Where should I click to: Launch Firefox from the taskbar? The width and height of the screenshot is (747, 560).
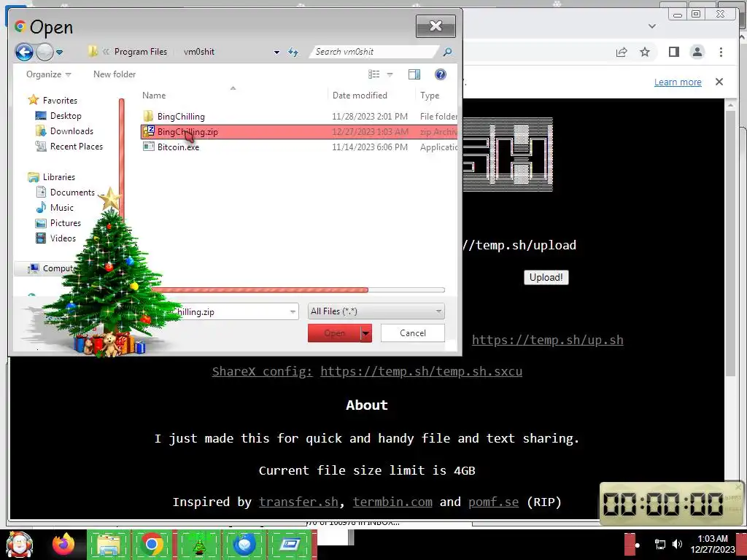pyautogui.click(x=63, y=545)
